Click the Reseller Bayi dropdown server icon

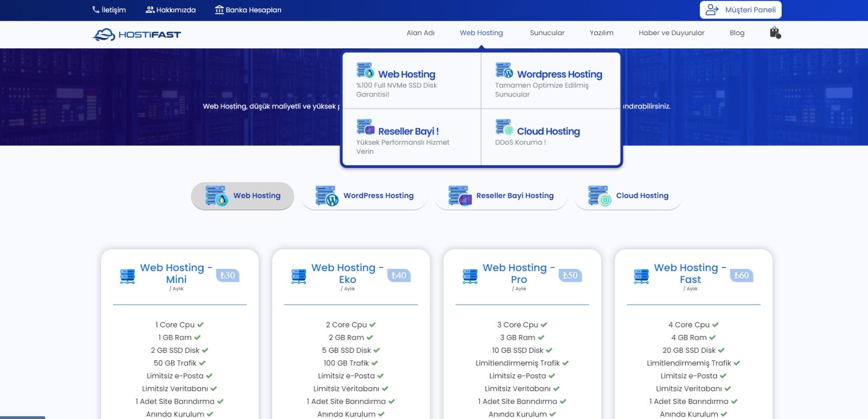(366, 127)
